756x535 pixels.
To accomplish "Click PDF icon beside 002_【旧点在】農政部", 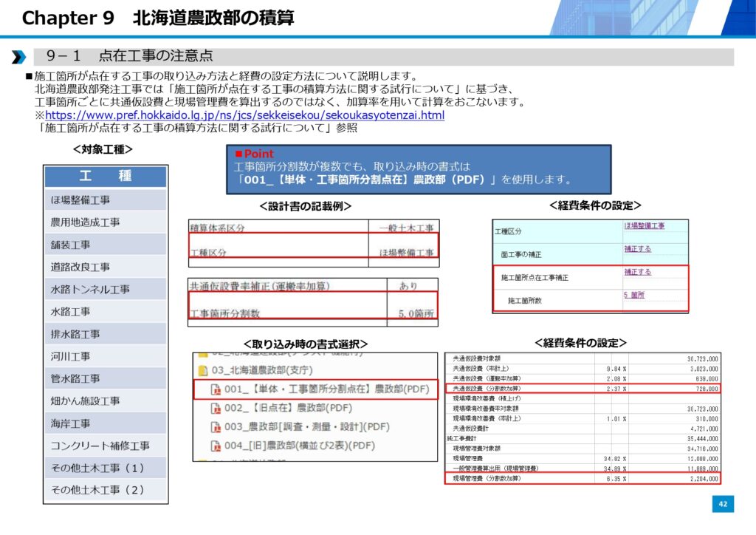I will pyautogui.click(x=216, y=408).
